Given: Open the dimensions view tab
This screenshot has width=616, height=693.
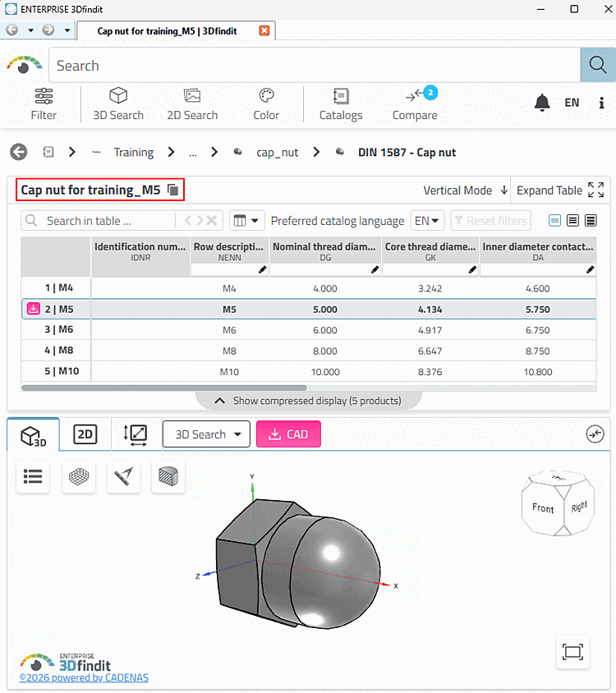Looking at the screenshot, I should click(136, 434).
